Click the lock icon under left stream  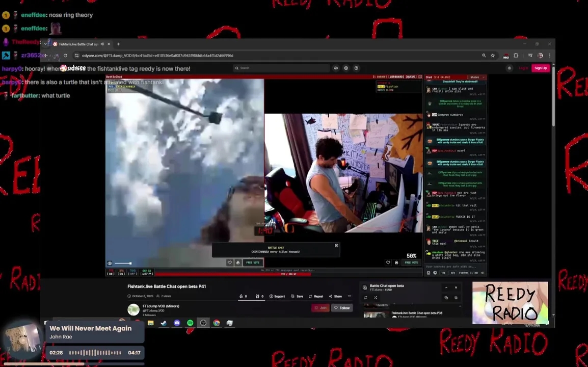(x=238, y=263)
